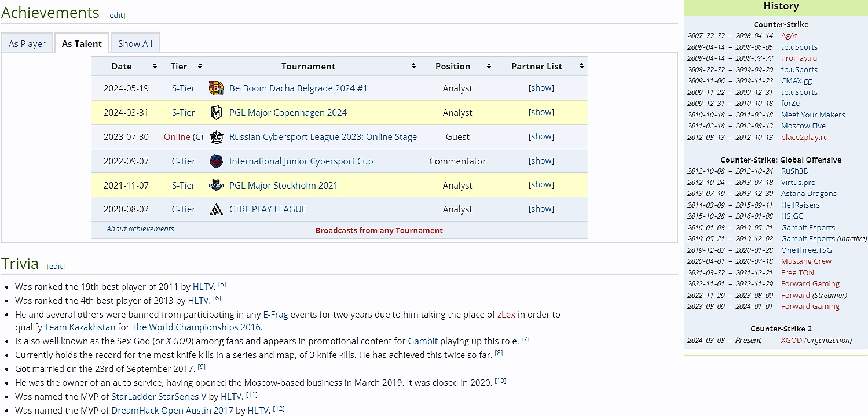Open HellRaisers team link in History
This screenshot has height=417, width=868.
800,205
